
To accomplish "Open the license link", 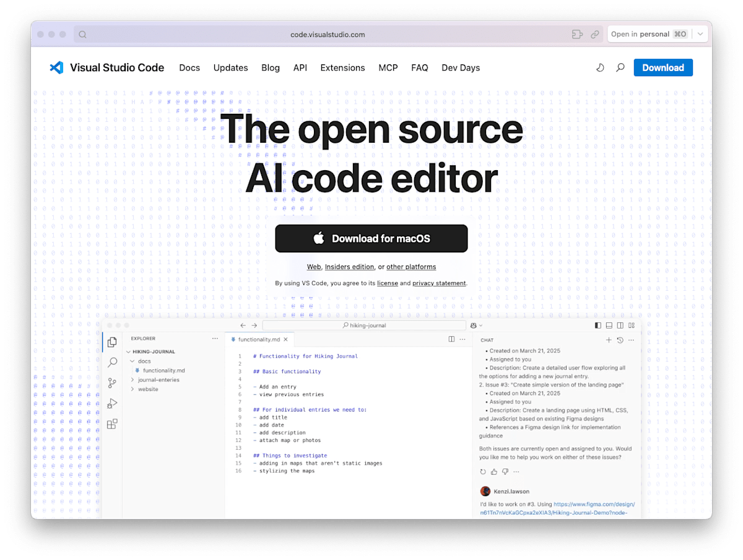I will coord(388,283).
